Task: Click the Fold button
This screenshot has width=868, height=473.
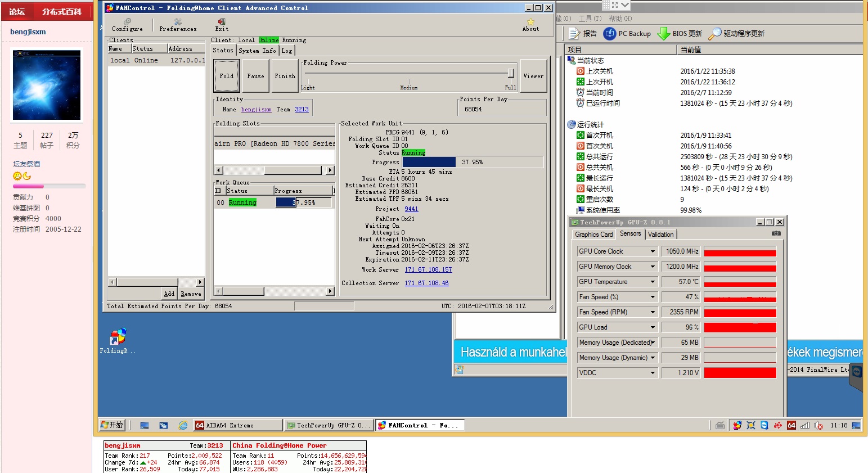Action: pos(227,76)
